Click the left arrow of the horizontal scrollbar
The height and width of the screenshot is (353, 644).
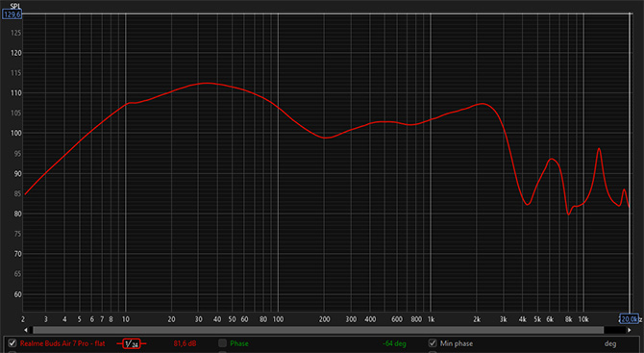pyautogui.click(x=26, y=330)
